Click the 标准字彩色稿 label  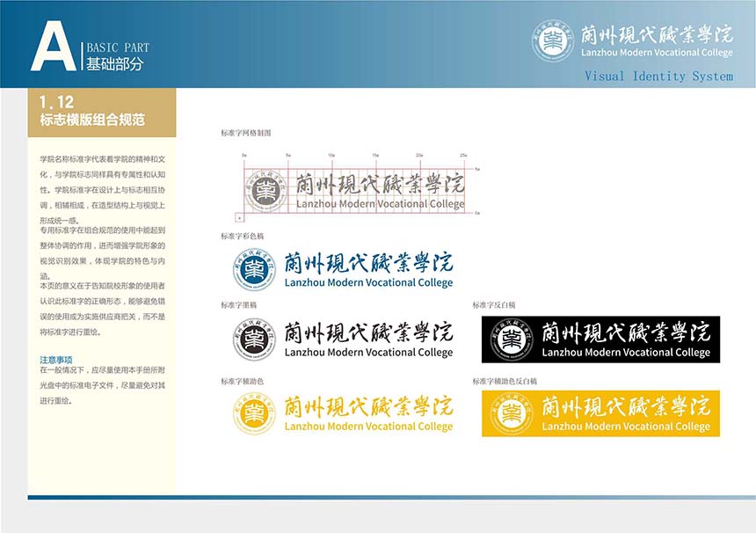[243, 237]
